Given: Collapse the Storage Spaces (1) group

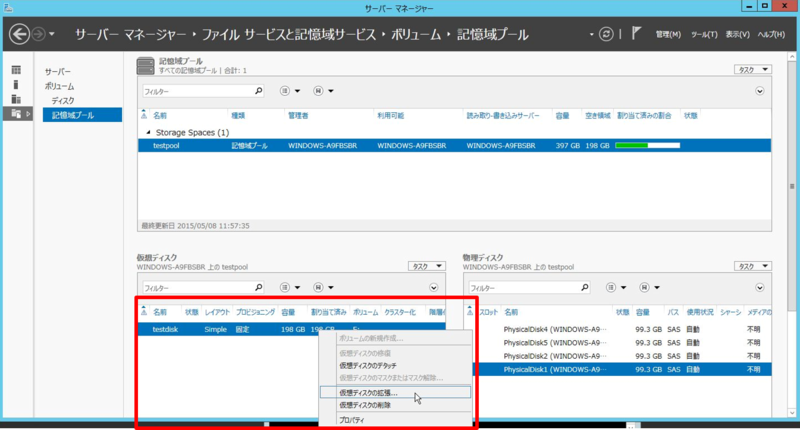Looking at the screenshot, I should 148,132.
